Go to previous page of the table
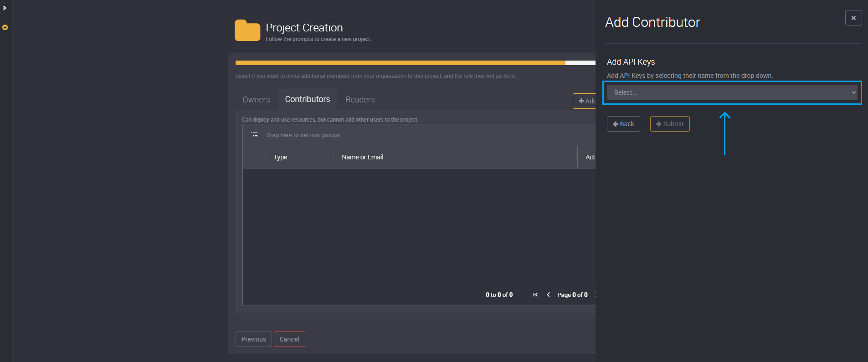This screenshot has width=868, height=362. 548,295
